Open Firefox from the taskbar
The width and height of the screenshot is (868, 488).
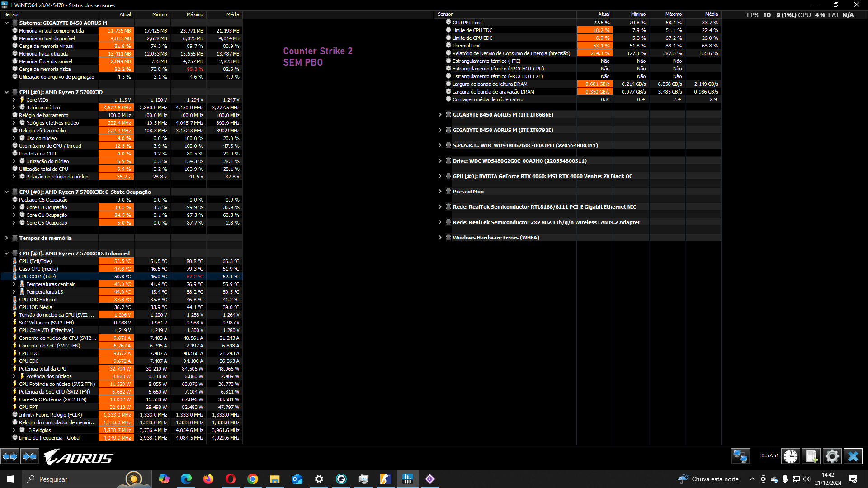(208, 479)
